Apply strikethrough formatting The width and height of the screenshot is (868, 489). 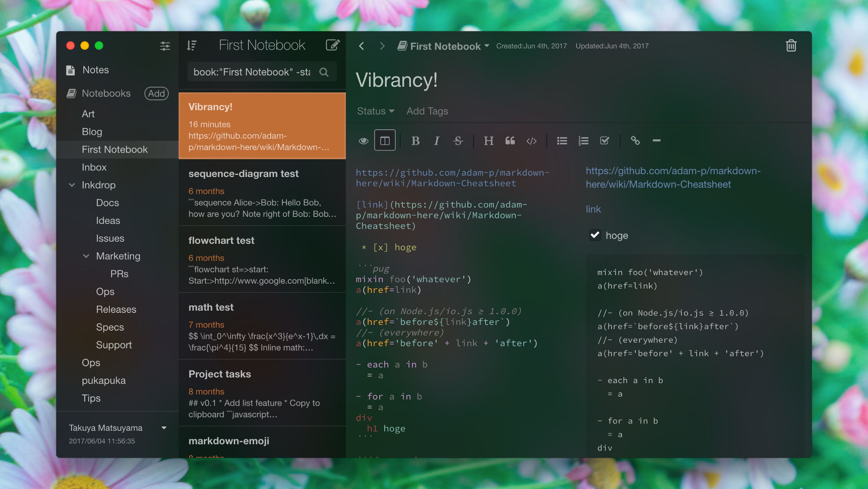tap(458, 141)
